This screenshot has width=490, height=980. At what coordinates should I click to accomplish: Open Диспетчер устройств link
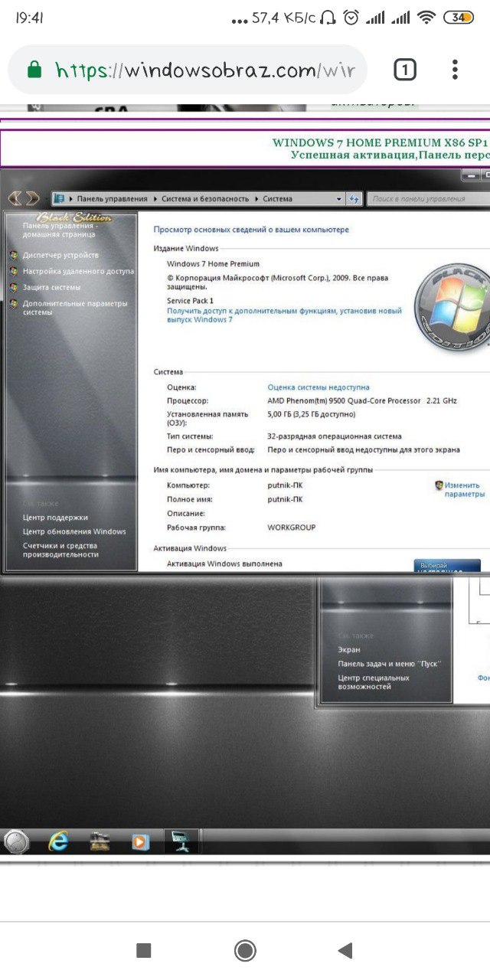60,255
